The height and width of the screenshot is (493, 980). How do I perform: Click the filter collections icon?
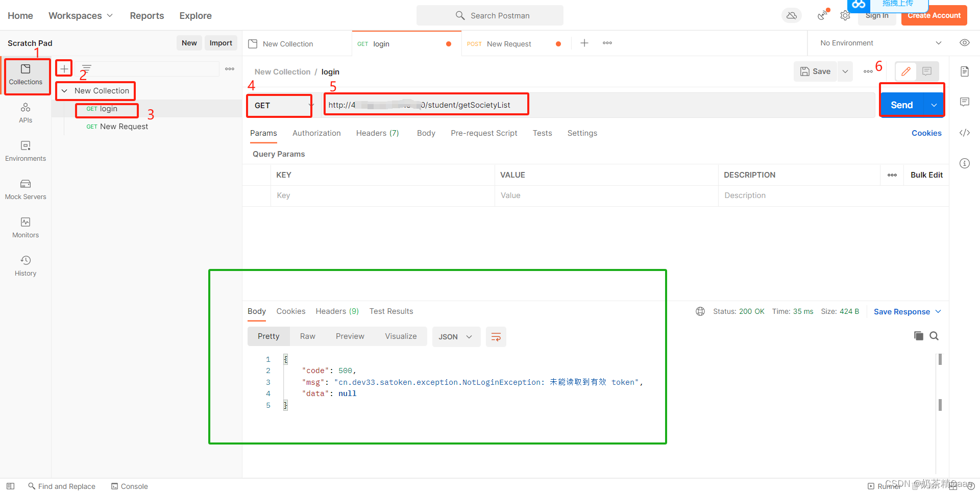[87, 68]
